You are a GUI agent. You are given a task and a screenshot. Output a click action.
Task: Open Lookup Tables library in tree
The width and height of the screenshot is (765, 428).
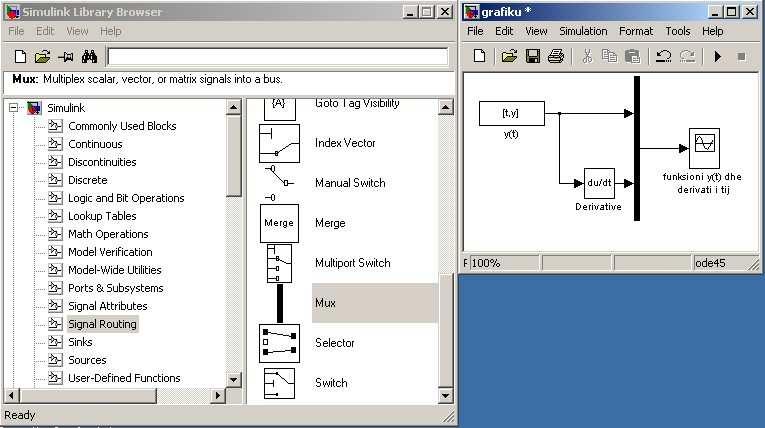pyautogui.click(x=102, y=216)
